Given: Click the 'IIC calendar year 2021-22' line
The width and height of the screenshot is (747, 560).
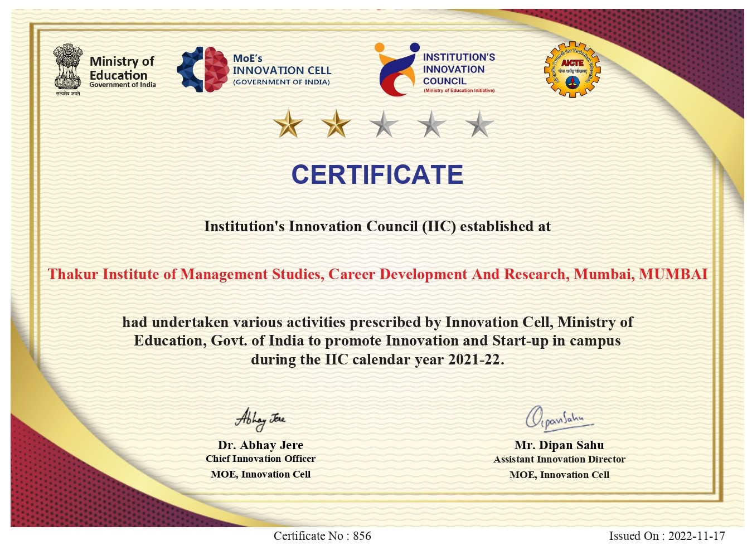Looking at the screenshot, I should pyautogui.click(x=377, y=359).
